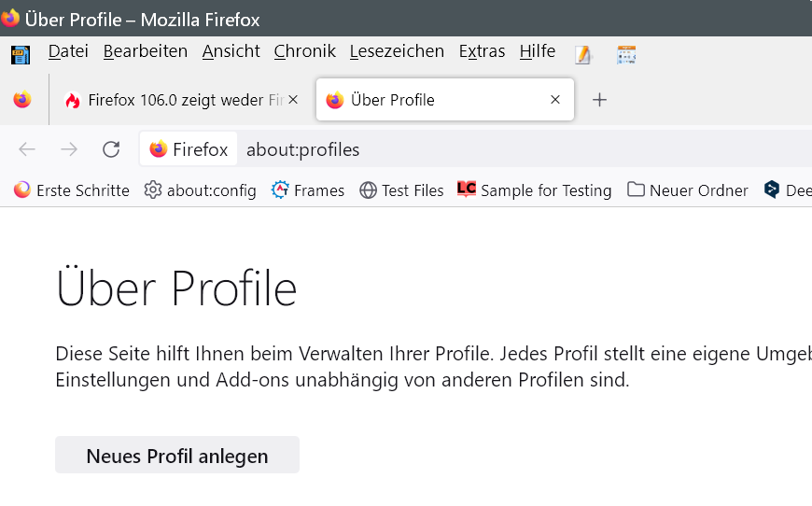Close the Über Profile tab

[x=555, y=100]
